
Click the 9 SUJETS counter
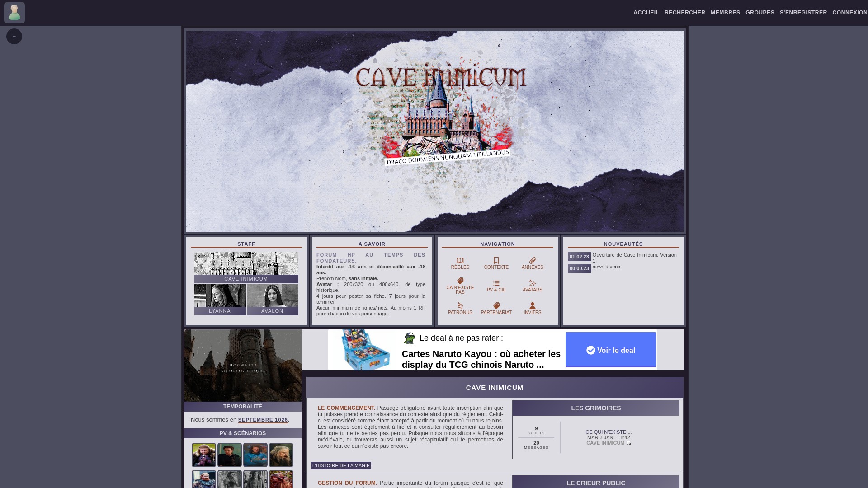pos(536,430)
